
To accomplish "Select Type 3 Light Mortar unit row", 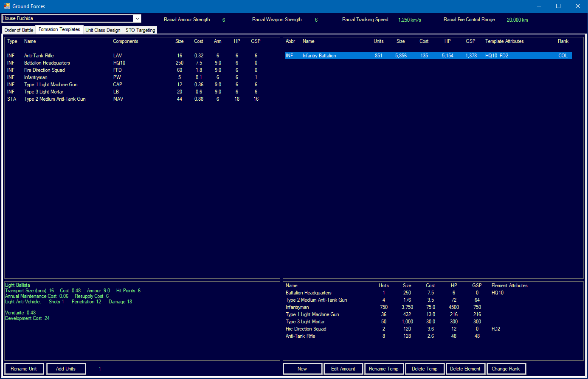I will (142, 92).
